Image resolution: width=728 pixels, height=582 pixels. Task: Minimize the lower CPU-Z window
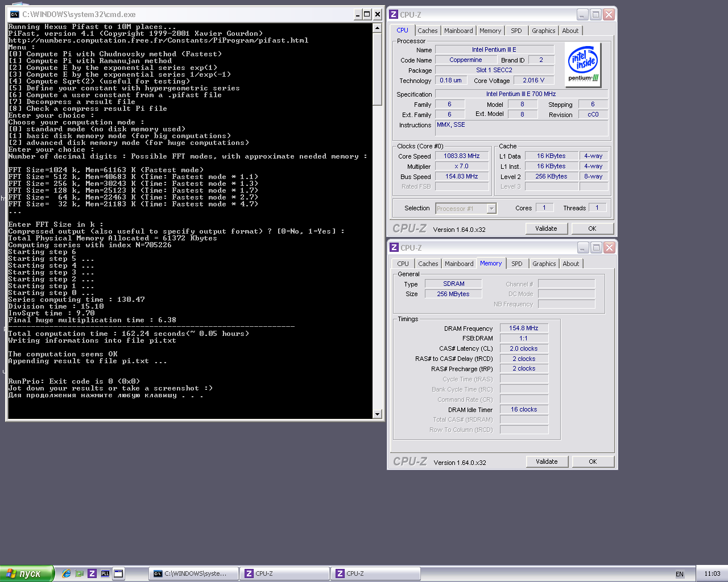[x=583, y=248]
